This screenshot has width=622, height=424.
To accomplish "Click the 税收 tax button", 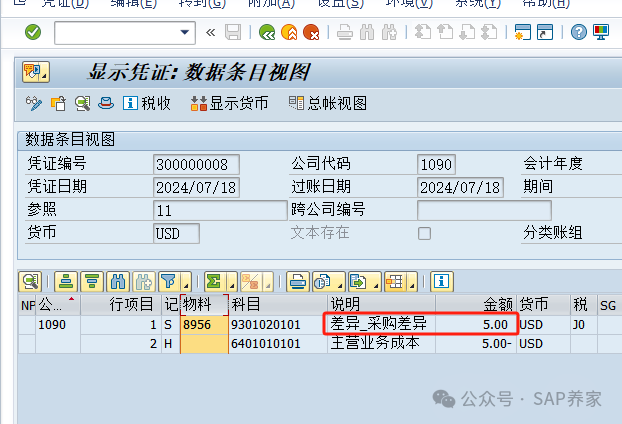I will (147, 104).
